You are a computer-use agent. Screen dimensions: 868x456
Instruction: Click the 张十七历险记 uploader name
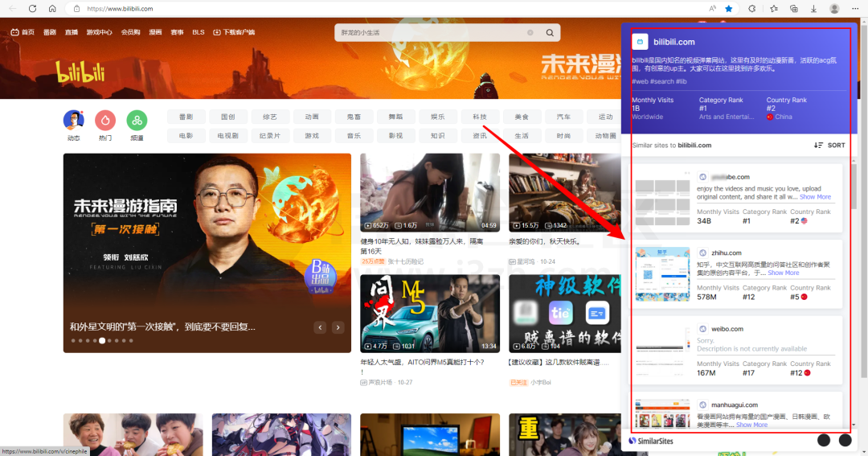tap(405, 261)
